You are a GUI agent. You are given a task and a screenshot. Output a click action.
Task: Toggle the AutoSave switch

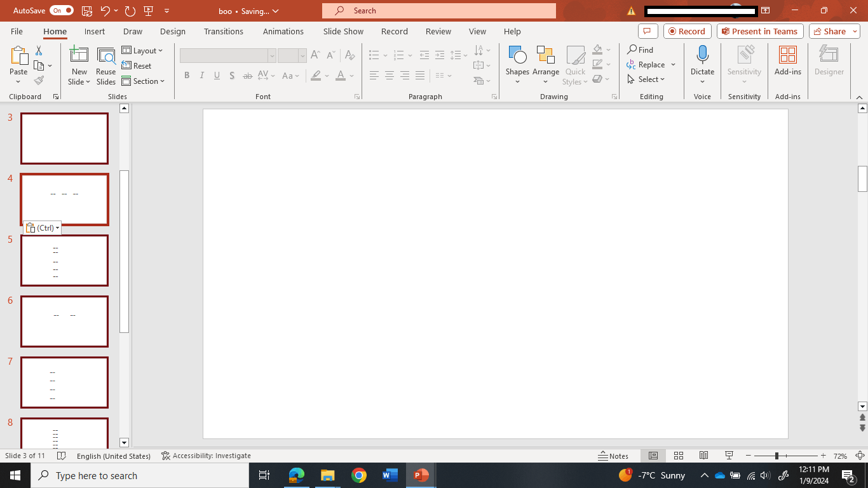click(x=61, y=11)
